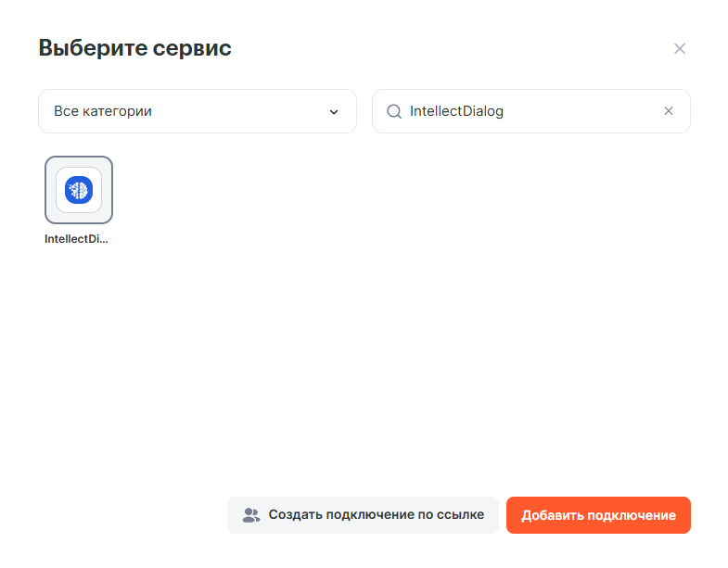Click the magnifying glass search icon
The width and height of the screenshot is (728, 568).
click(393, 111)
